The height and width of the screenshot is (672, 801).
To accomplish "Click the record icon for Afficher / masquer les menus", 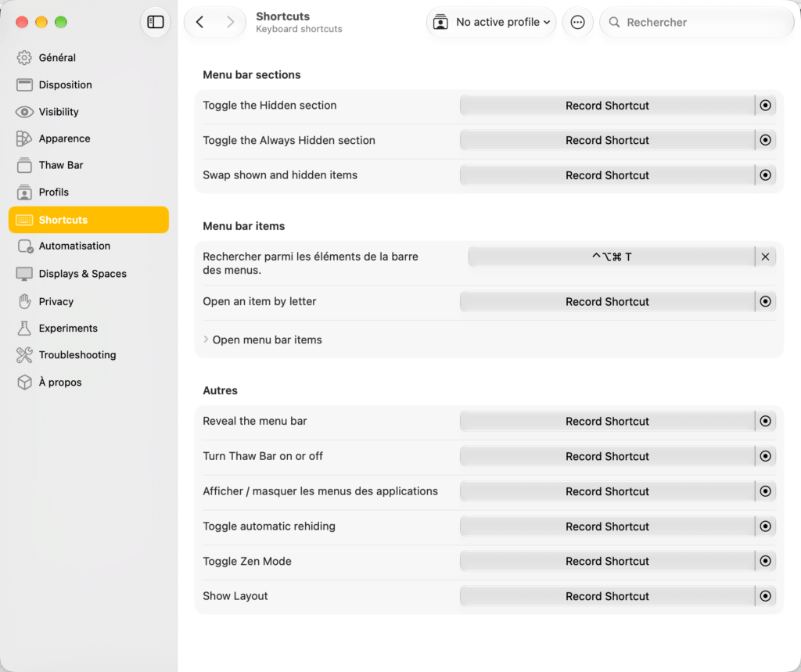I will 765,491.
